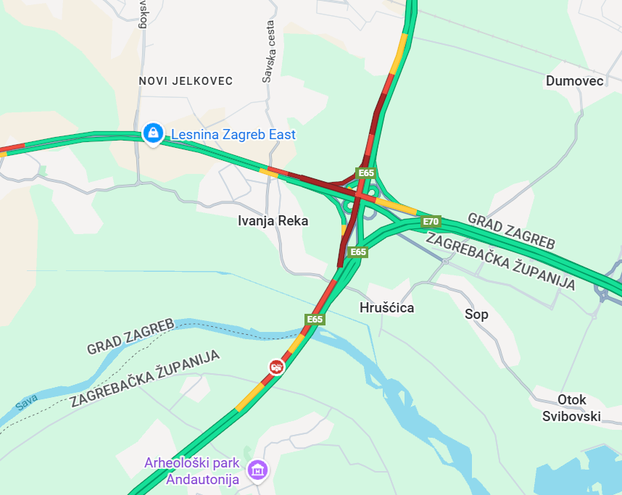Open the red traffic accident incident icon
622x495 pixels.
click(x=276, y=367)
